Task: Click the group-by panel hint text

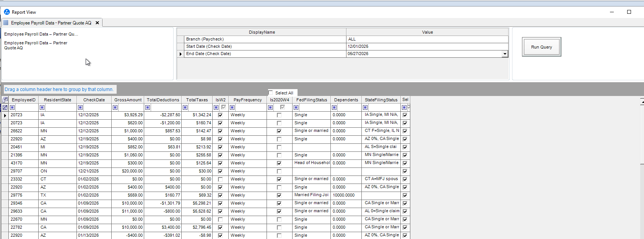Action: pos(59,89)
